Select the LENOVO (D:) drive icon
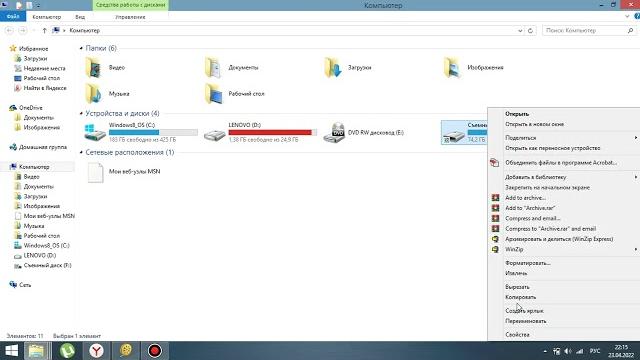The image size is (640, 360). [x=214, y=135]
